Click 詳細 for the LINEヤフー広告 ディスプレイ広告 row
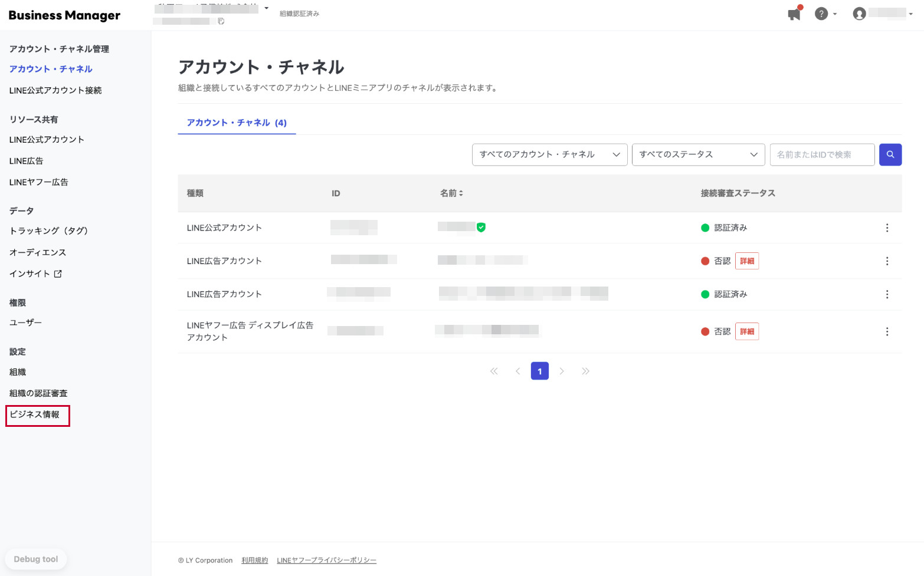 [x=747, y=331]
